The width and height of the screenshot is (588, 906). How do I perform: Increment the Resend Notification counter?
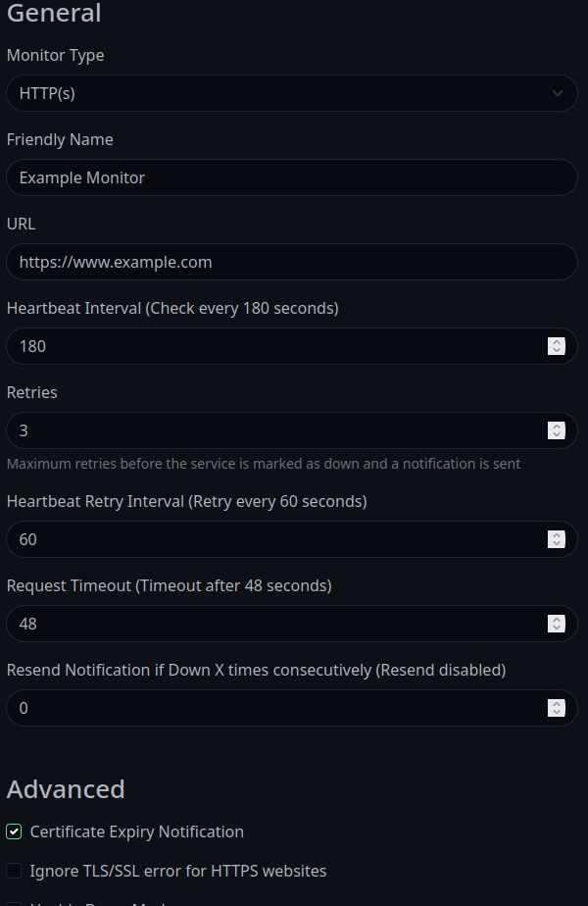(x=557, y=703)
